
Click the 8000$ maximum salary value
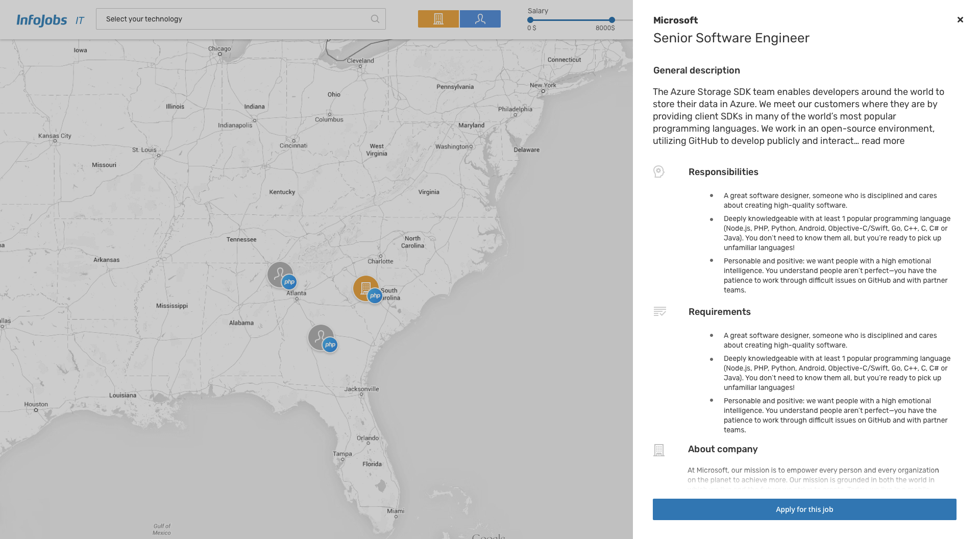click(x=605, y=28)
